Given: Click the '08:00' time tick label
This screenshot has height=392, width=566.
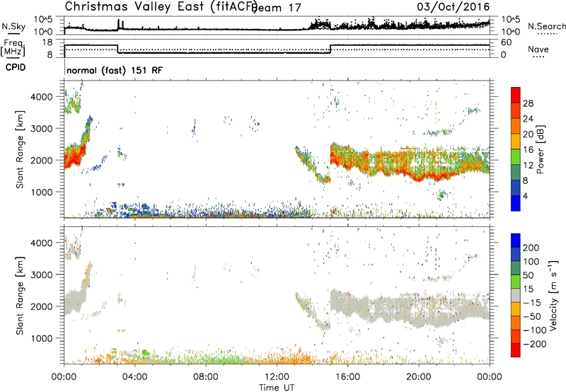Looking at the screenshot, I should point(206,377).
